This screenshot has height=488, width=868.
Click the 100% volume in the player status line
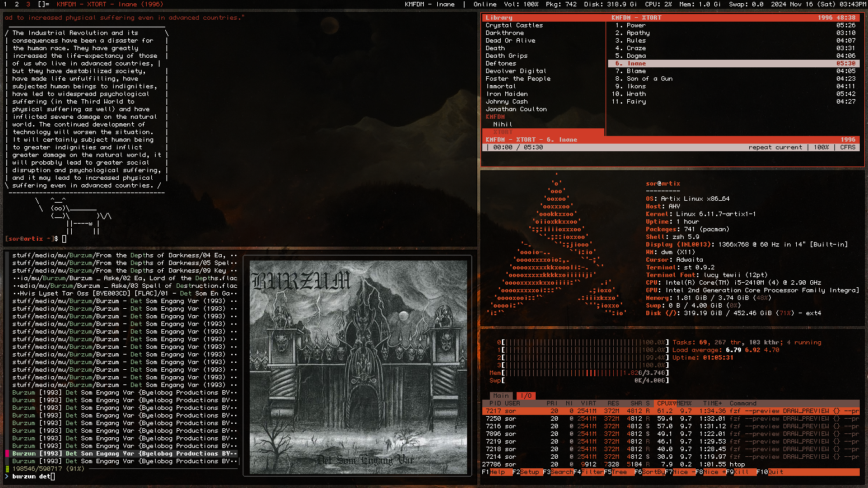coord(822,147)
